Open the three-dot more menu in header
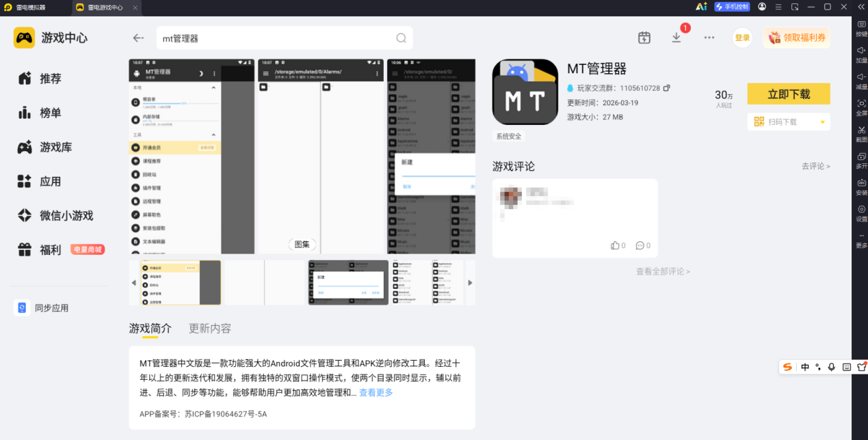The height and width of the screenshot is (440, 868). pyautogui.click(x=709, y=38)
